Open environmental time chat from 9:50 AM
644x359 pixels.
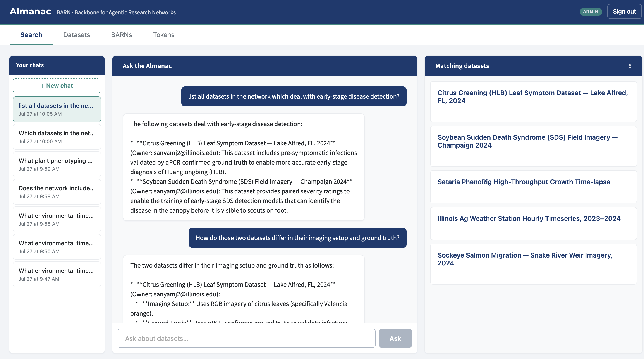click(57, 247)
